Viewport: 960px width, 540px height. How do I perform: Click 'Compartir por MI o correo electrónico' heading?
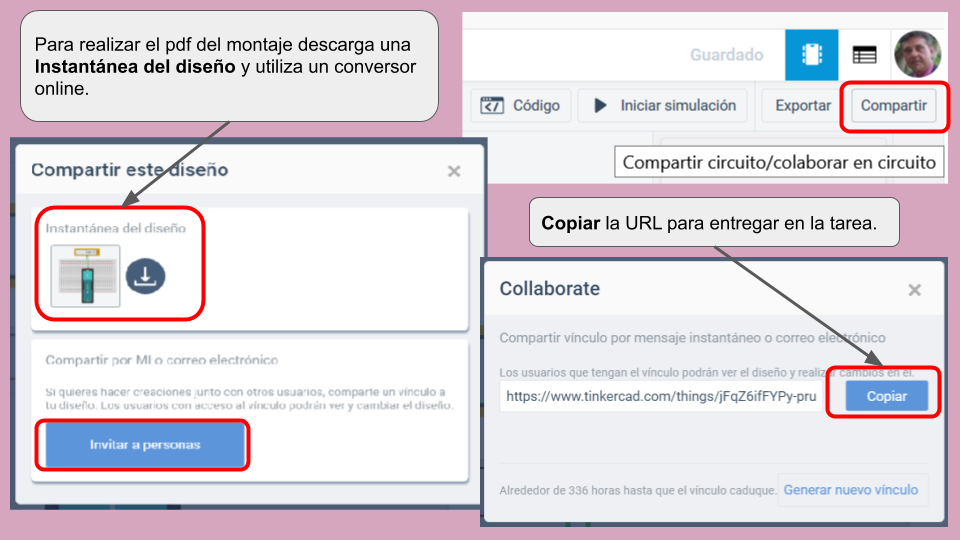coord(162,360)
